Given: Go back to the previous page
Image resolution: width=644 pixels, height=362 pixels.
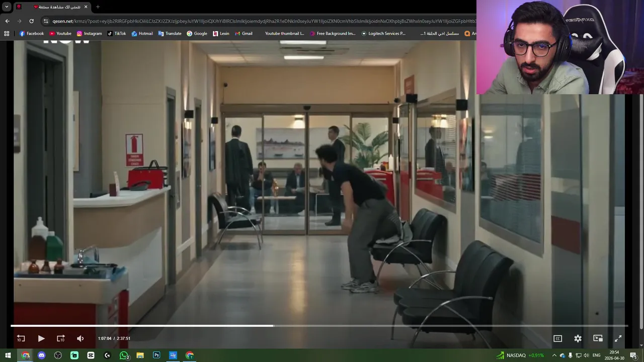Looking at the screenshot, I should tap(7, 21).
